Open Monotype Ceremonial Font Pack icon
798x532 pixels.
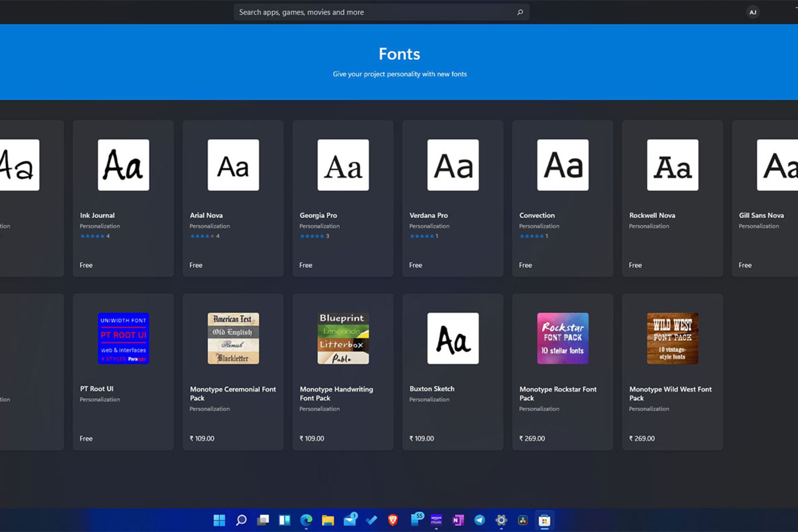tap(233, 338)
